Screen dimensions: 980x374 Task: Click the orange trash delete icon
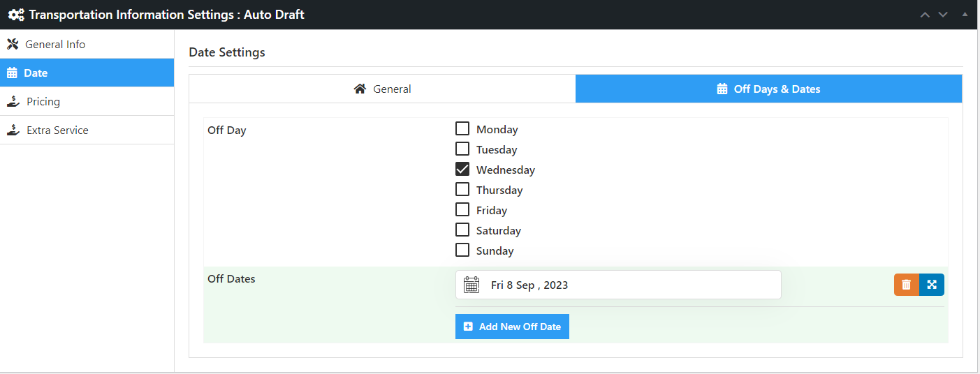pos(906,285)
